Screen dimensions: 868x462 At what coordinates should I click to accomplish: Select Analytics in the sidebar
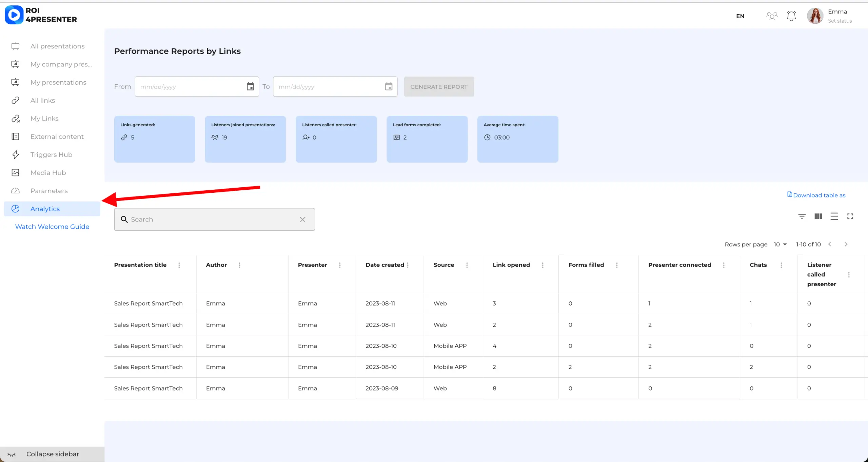pos(45,209)
